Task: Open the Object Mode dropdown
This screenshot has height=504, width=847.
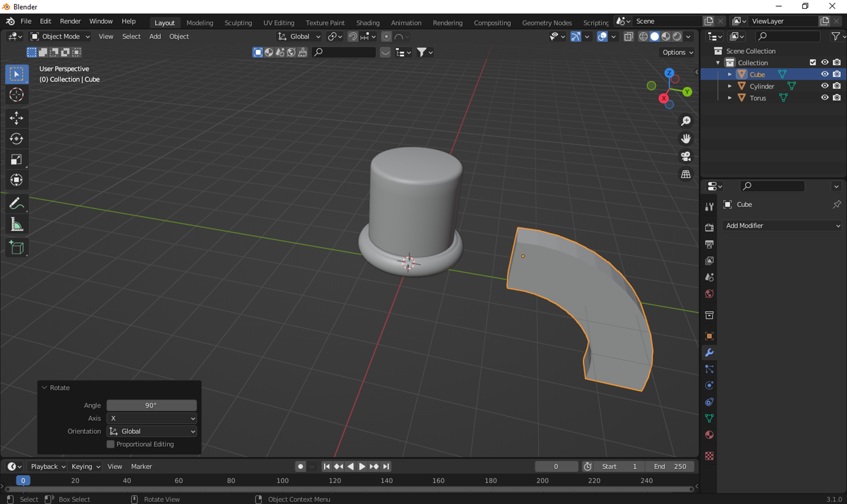Action: point(60,37)
